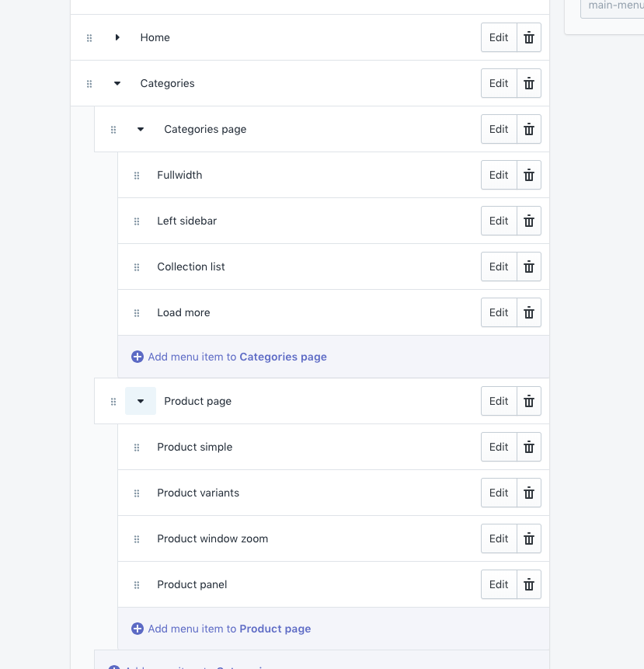The width and height of the screenshot is (644, 669).
Task: Open edit for Product page
Action: (499, 401)
